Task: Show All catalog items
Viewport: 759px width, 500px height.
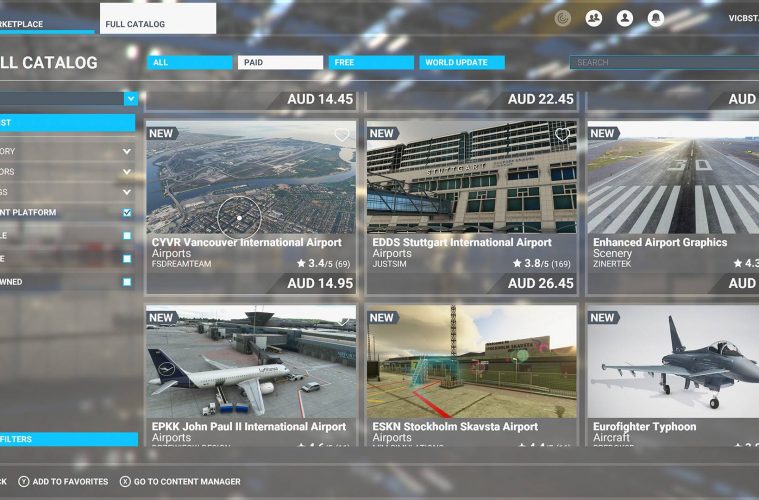Action: pos(190,62)
